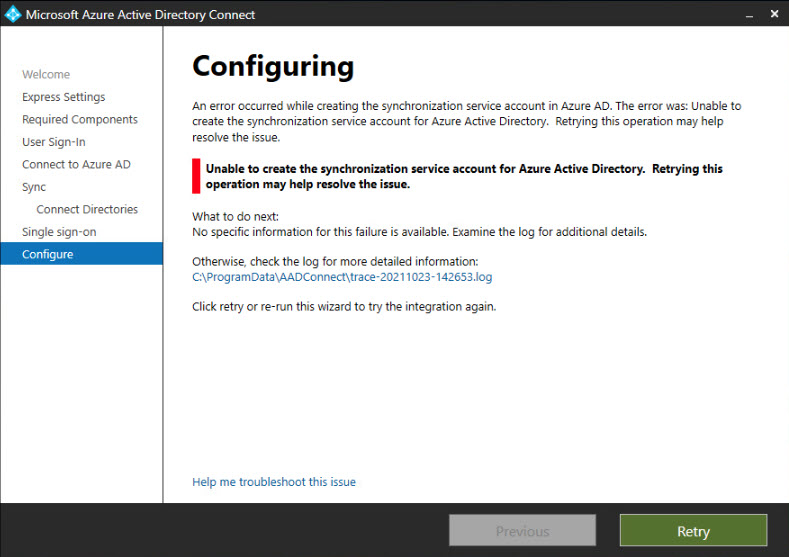Click the Configuring page heading
Screen dimensions: 789x557
coord(273,66)
